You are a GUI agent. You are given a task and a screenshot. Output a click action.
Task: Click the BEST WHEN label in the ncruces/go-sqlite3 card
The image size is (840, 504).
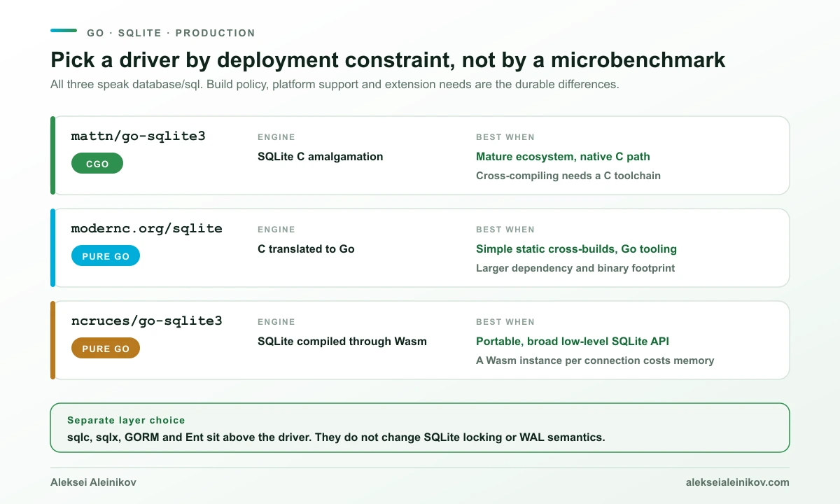coord(505,322)
